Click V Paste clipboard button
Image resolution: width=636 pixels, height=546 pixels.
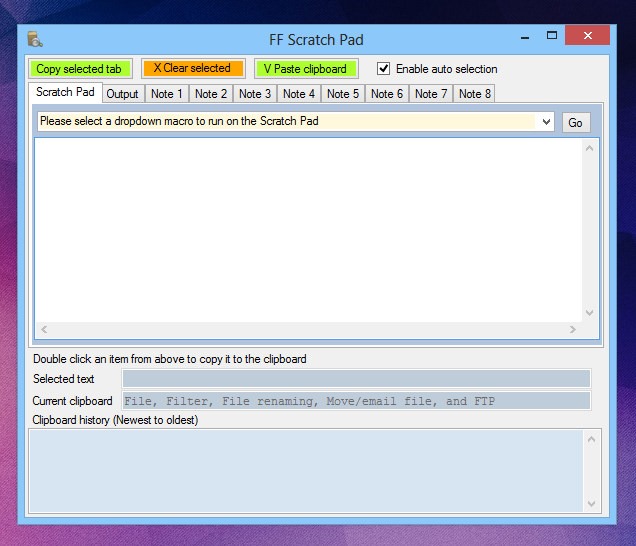[306, 69]
